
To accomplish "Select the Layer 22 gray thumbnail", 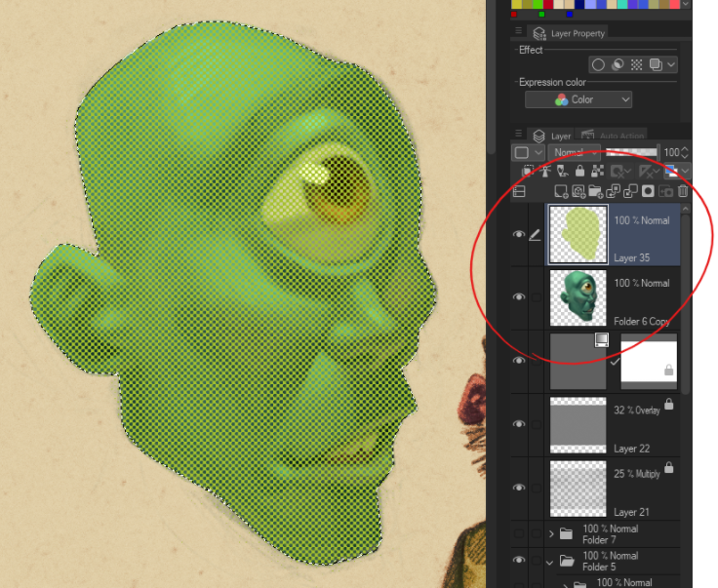I will pos(578,424).
